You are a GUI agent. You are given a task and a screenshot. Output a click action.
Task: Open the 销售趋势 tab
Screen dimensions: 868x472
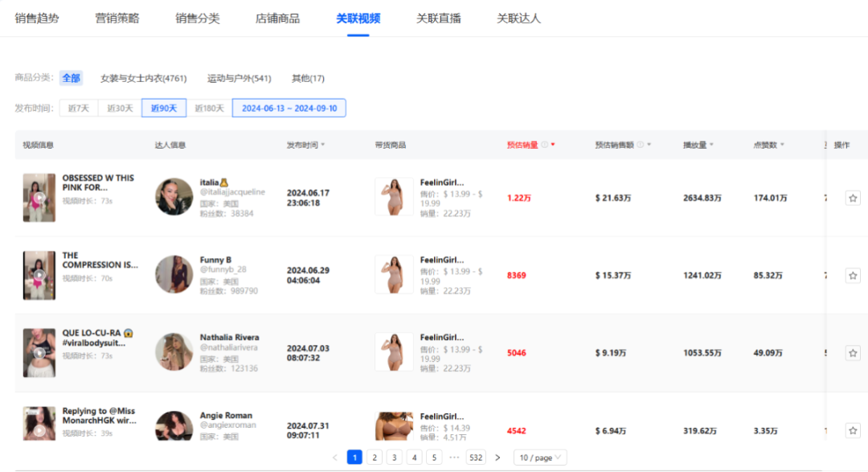38,18
